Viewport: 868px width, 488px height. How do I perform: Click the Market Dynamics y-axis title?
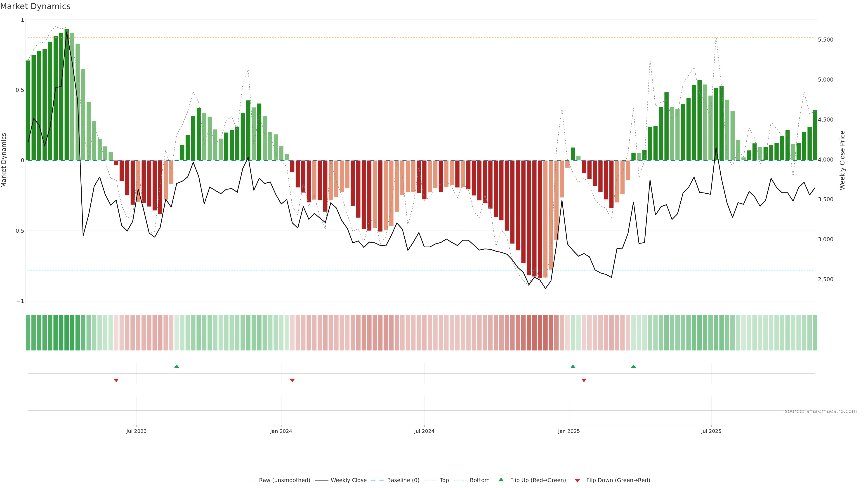point(4,160)
